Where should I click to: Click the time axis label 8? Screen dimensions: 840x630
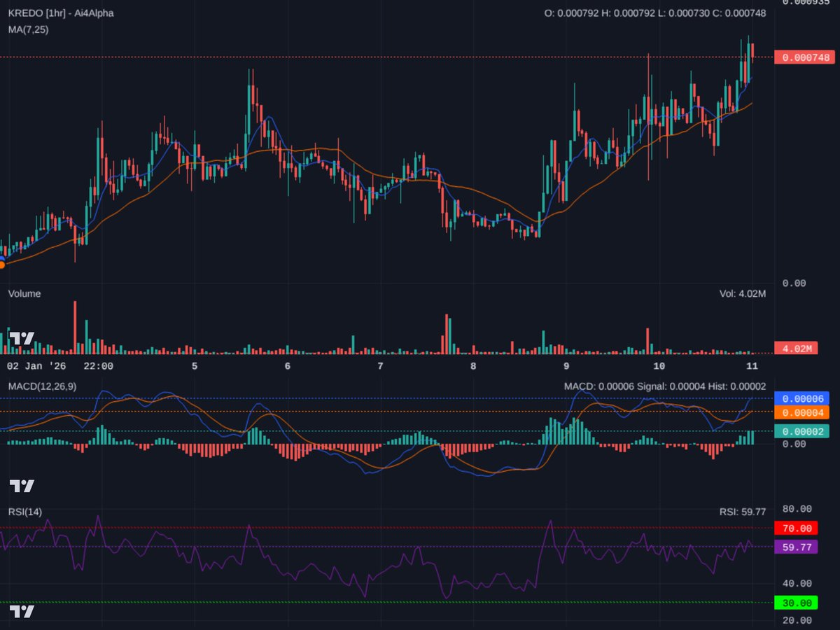[x=473, y=365]
